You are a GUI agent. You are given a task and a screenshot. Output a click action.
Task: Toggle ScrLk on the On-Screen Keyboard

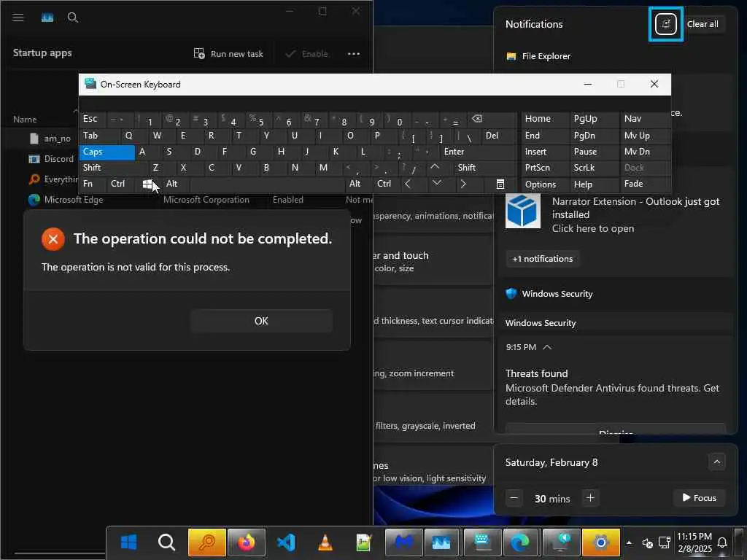click(x=593, y=168)
